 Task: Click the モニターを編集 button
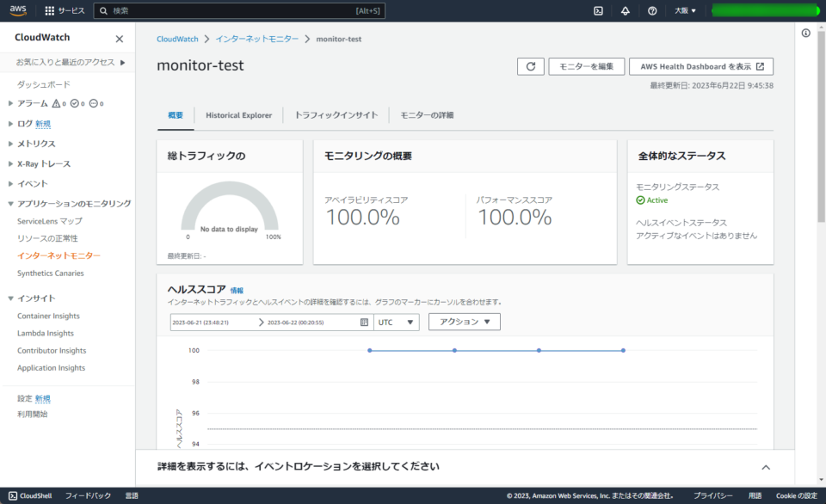[586, 66]
